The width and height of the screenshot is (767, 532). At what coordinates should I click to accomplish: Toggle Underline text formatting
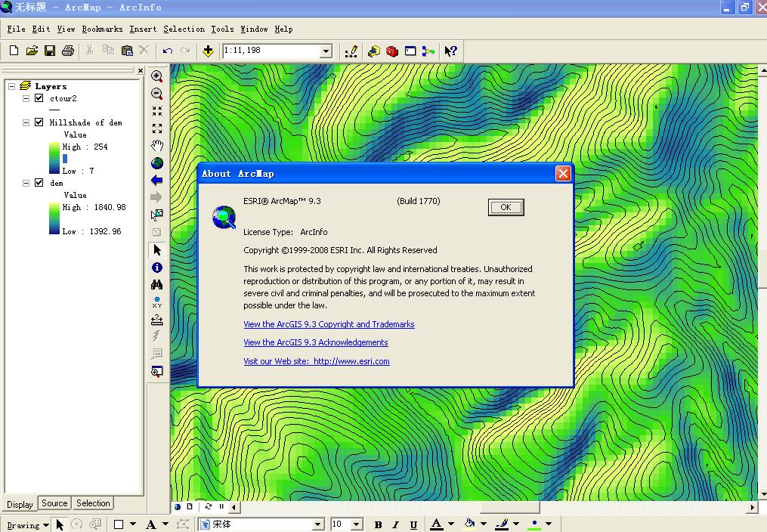413,524
